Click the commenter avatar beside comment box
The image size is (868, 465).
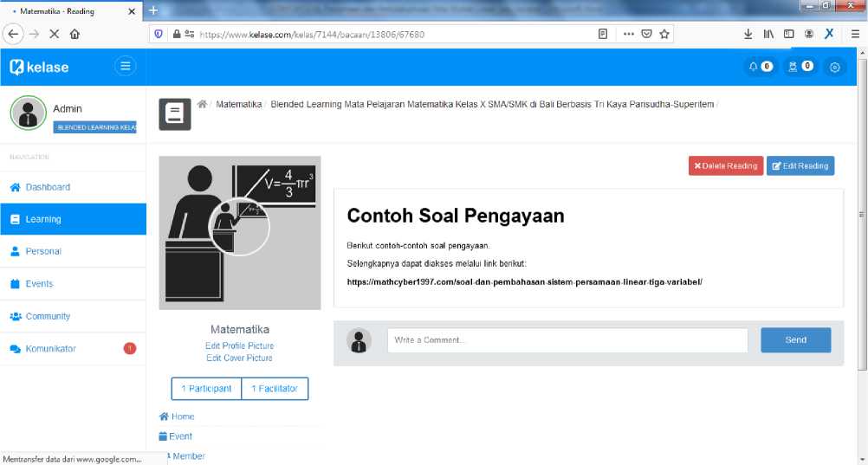coord(359,340)
